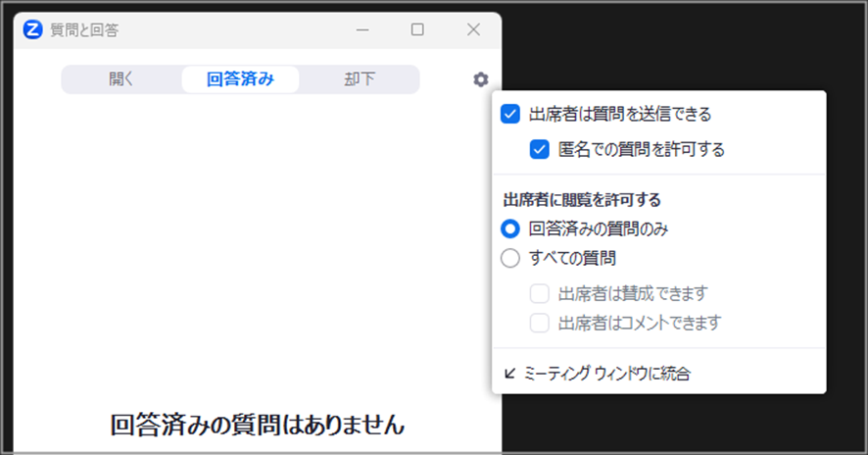The width and height of the screenshot is (868, 455).
Task: Select 回答済みの質問のみ radio button
Action: click(x=509, y=228)
